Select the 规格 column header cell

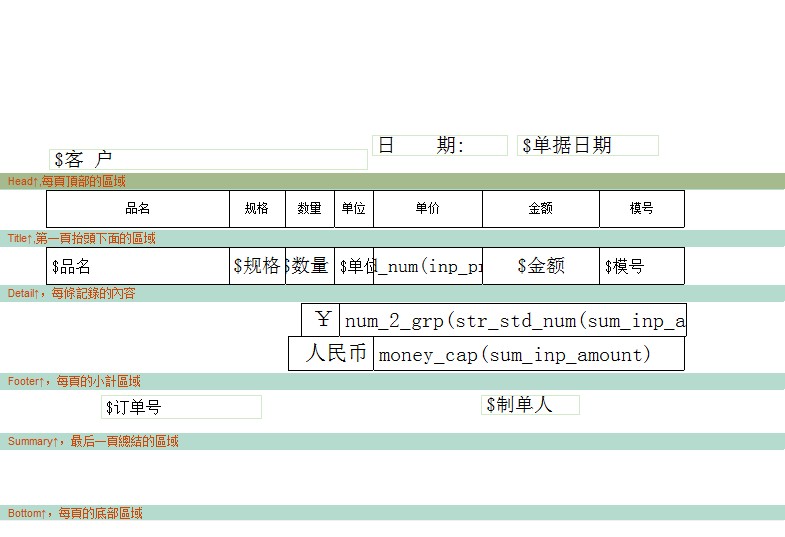257,209
